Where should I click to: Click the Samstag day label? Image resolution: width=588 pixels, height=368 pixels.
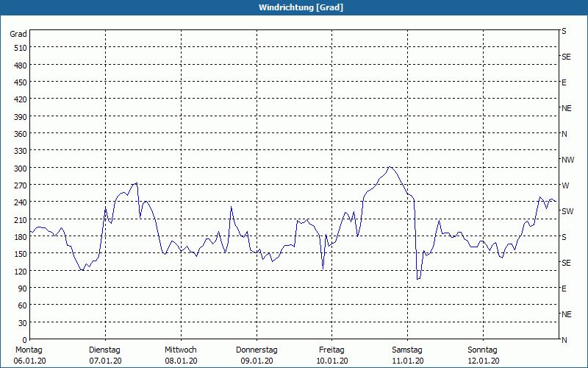click(x=407, y=350)
